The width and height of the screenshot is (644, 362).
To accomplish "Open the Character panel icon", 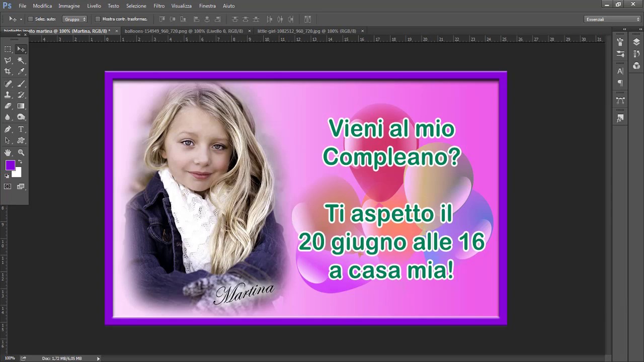I will click(620, 71).
